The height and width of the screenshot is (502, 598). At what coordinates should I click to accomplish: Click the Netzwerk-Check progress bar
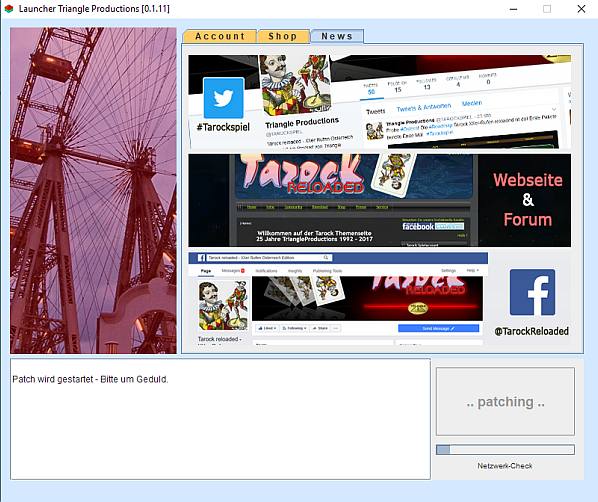tap(505, 449)
